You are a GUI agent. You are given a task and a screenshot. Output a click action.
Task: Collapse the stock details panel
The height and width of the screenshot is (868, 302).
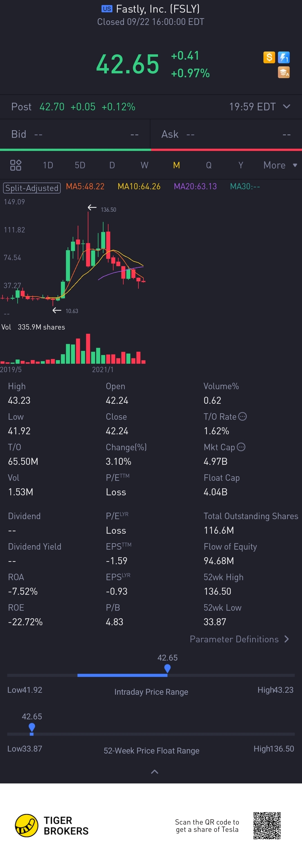click(155, 772)
